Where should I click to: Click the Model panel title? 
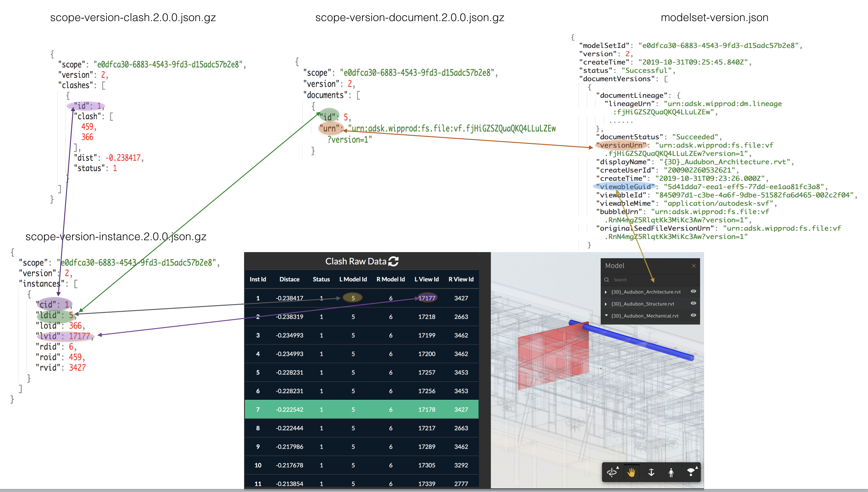pyautogui.click(x=614, y=266)
